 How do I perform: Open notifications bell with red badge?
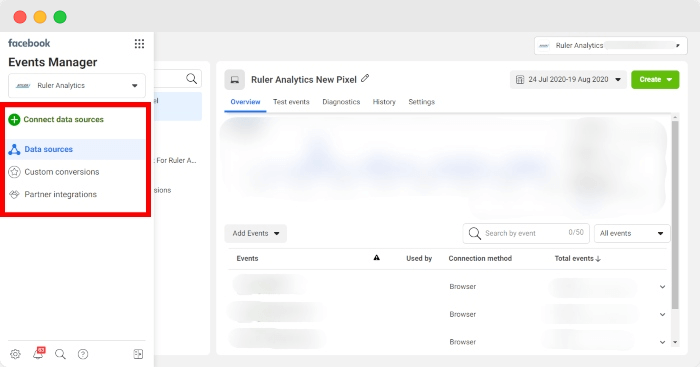tap(39, 353)
